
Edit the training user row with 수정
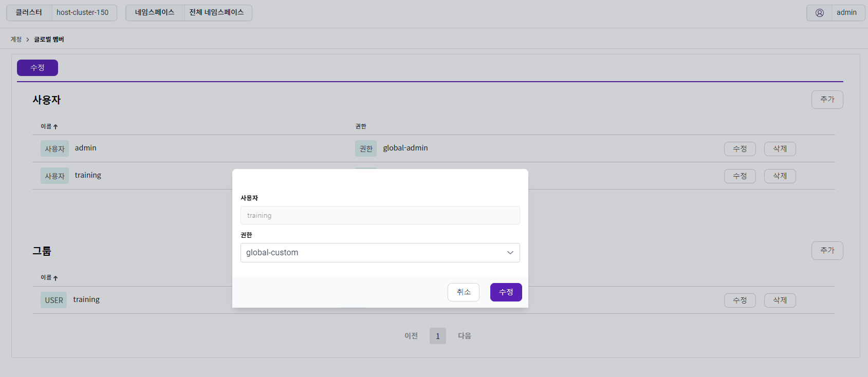(x=740, y=176)
